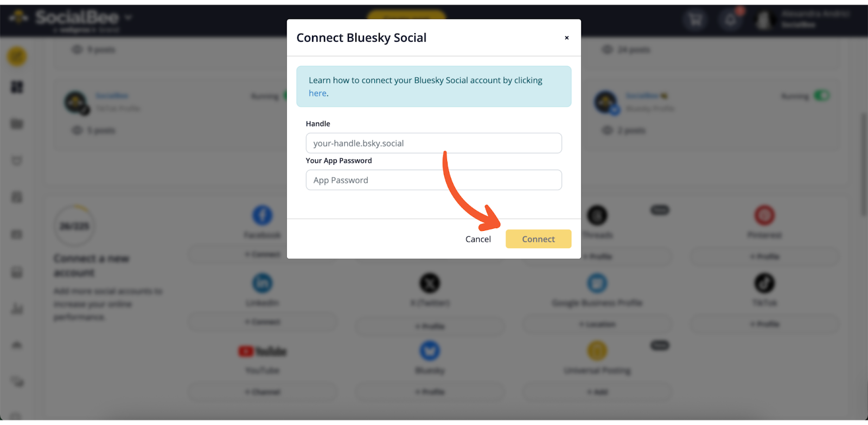This screenshot has height=425, width=868.
Task: Close the Connect Bluesky Social dialog
Action: point(566,38)
